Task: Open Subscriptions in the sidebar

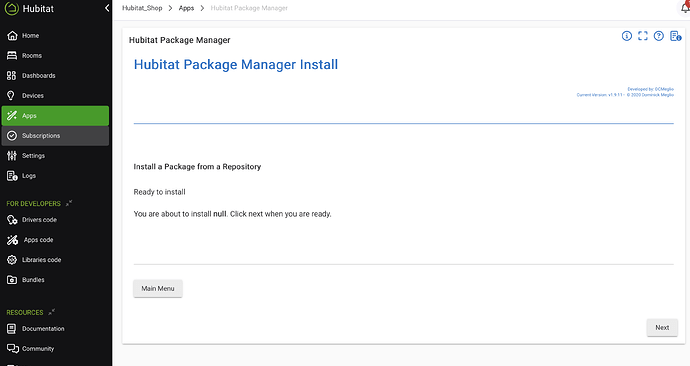Action: point(55,136)
